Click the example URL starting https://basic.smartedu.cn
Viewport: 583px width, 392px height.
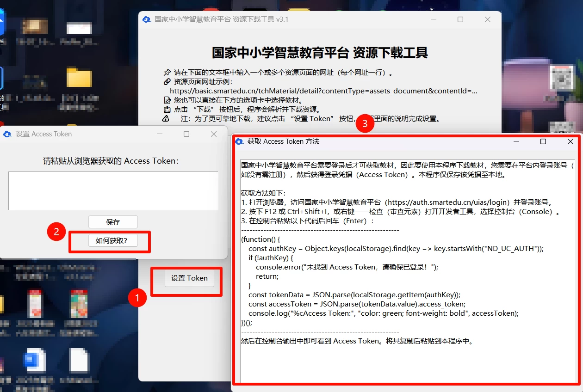point(323,91)
